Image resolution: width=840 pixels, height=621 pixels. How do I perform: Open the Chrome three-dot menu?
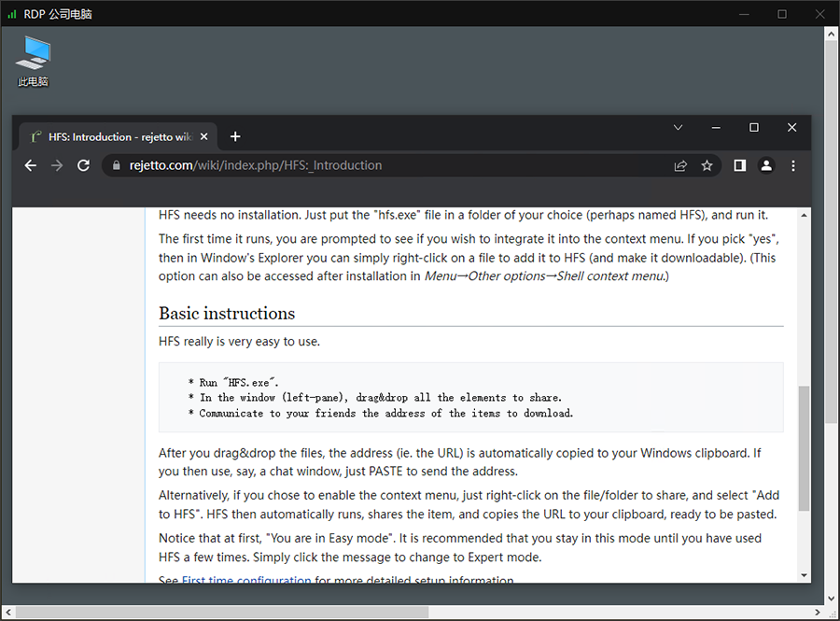pos(793,165)
